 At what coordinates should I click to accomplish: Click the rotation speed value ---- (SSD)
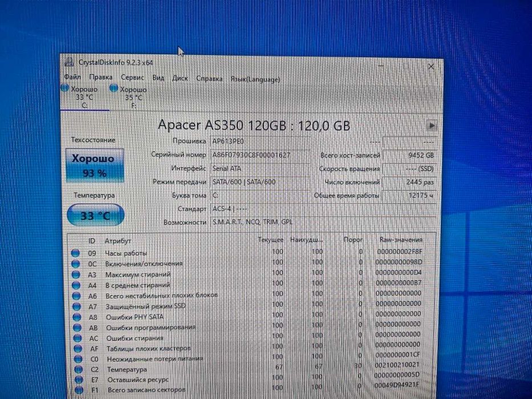(x=409, y=169)
